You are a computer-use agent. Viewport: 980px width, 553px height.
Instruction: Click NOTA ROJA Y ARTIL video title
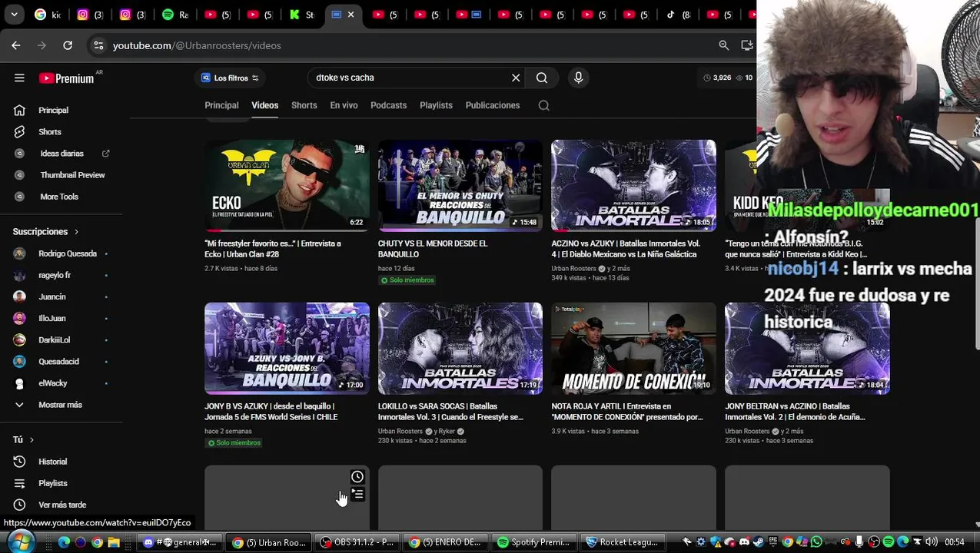point(627,412)
